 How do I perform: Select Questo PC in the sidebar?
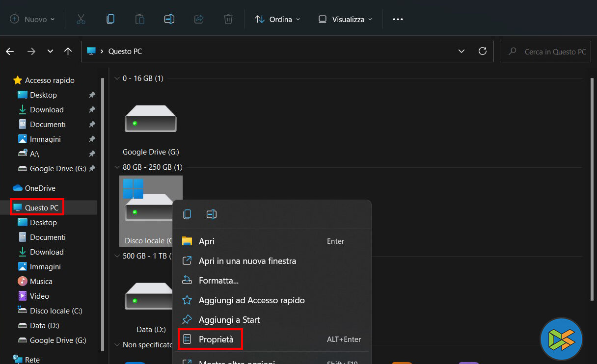pos(41,208)
